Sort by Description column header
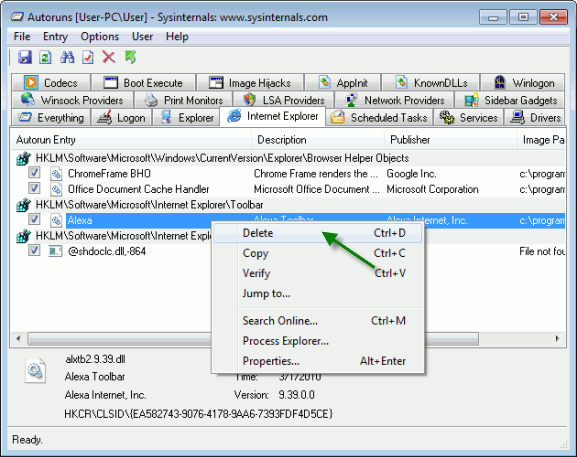This screenshot has height=457, width=577. [318, 139]
